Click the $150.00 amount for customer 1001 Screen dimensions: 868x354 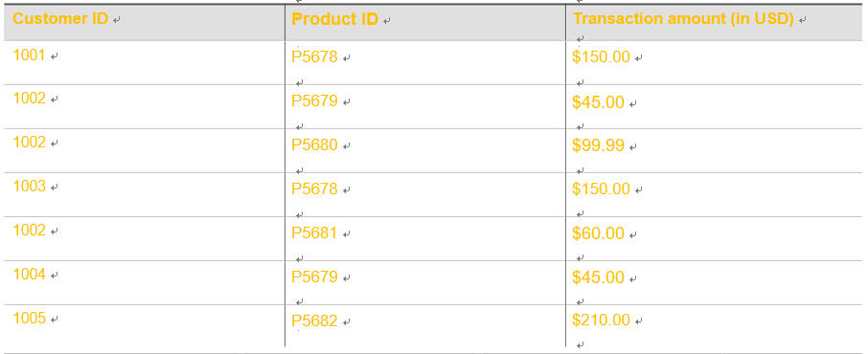pos(601,57)
